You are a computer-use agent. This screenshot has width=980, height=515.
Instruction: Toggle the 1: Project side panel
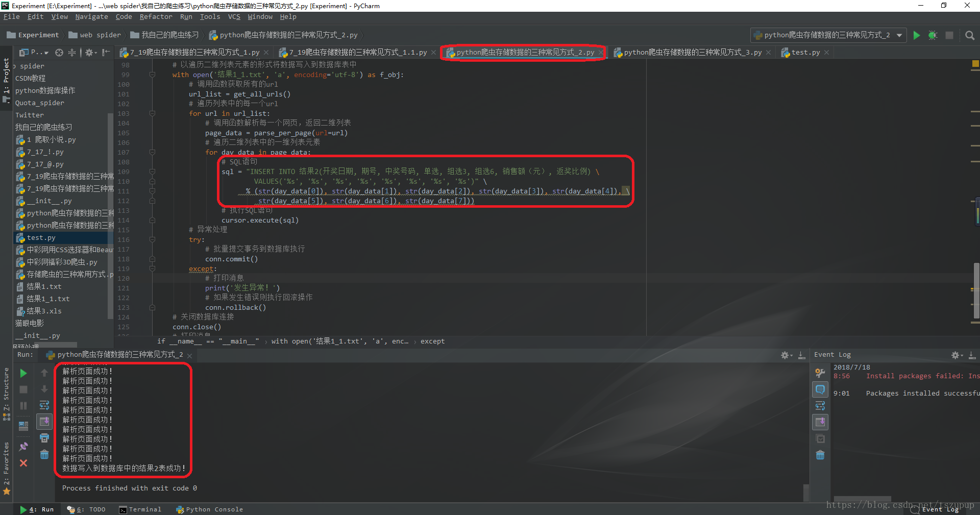[x=6, y=81]
